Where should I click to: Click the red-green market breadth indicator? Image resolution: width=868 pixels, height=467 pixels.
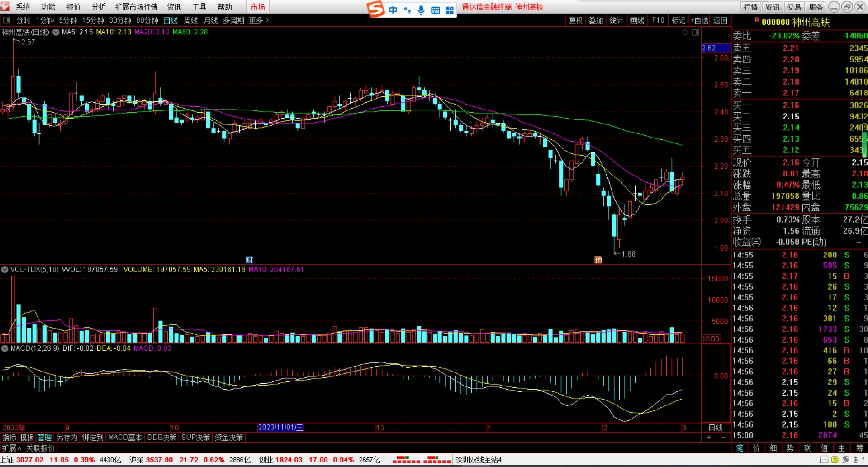click(422, 460)
